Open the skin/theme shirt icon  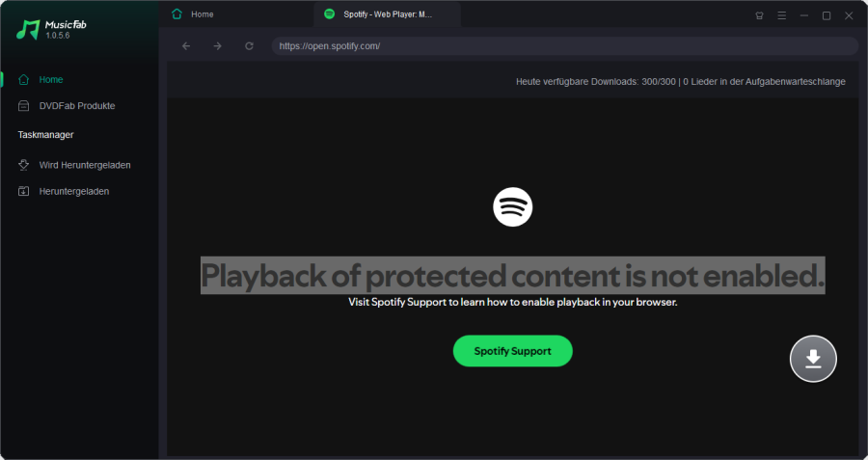pyautogui.click(x=760, y=15)
